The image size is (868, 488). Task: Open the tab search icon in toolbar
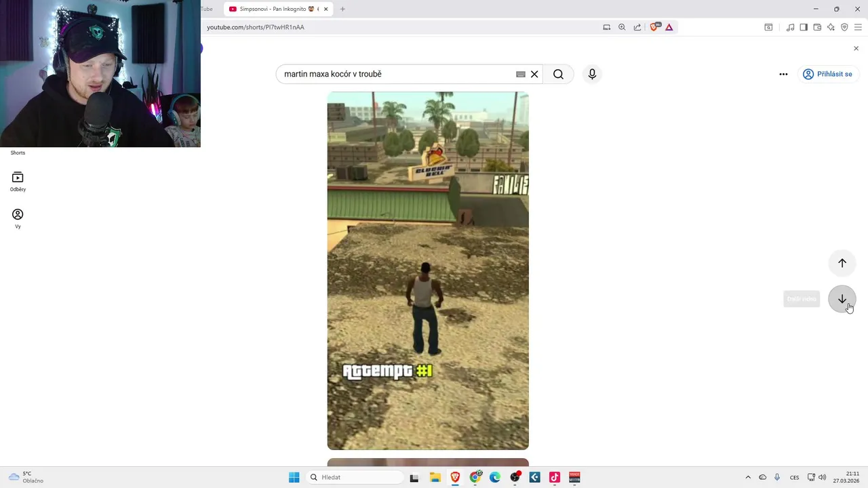[x=768, y=27]
